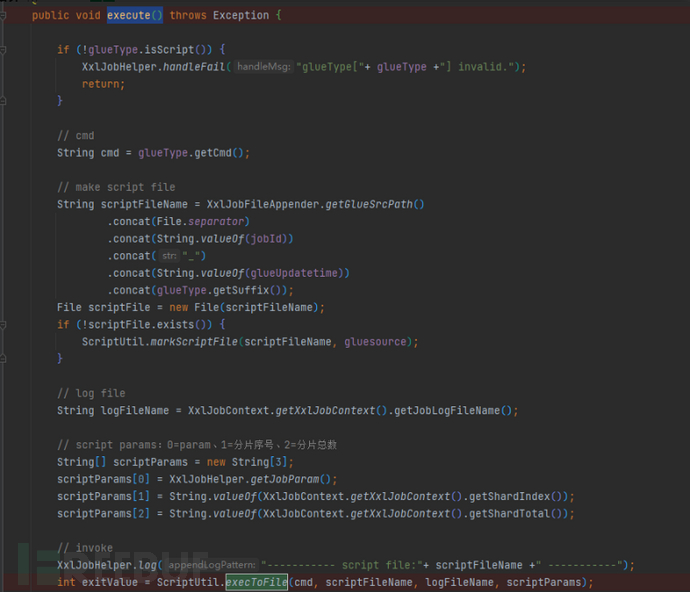Click the jobId variable

[x=266, y=239]
